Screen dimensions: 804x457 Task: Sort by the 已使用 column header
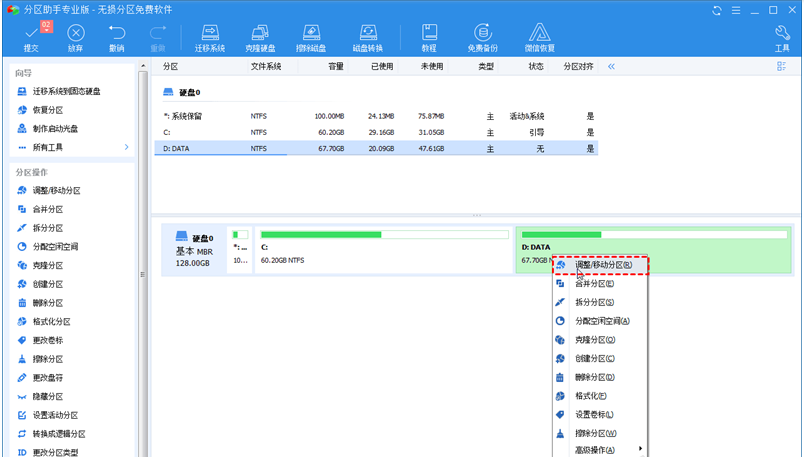pyautogui.click(x=382, y=66)
